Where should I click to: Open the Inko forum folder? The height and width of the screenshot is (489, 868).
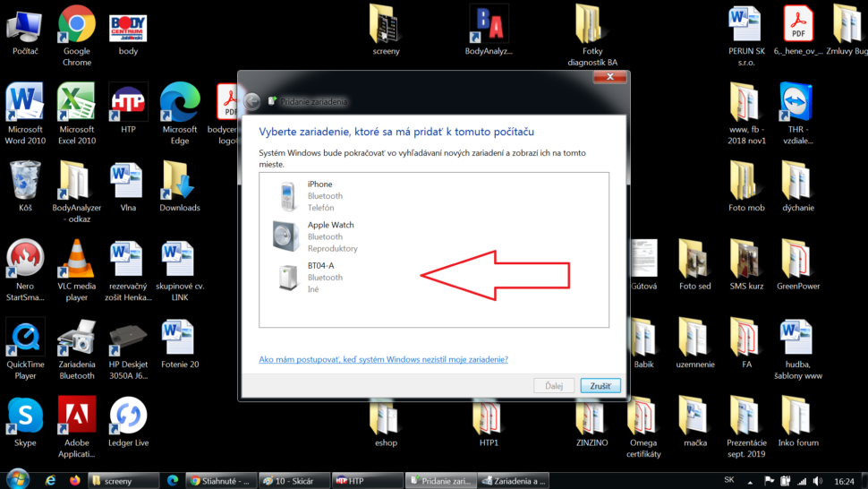pos(797,422)
